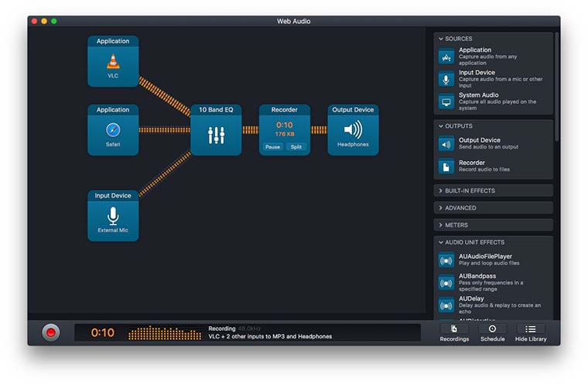
Task: Pause the recorder block
Action: point(273,146)
